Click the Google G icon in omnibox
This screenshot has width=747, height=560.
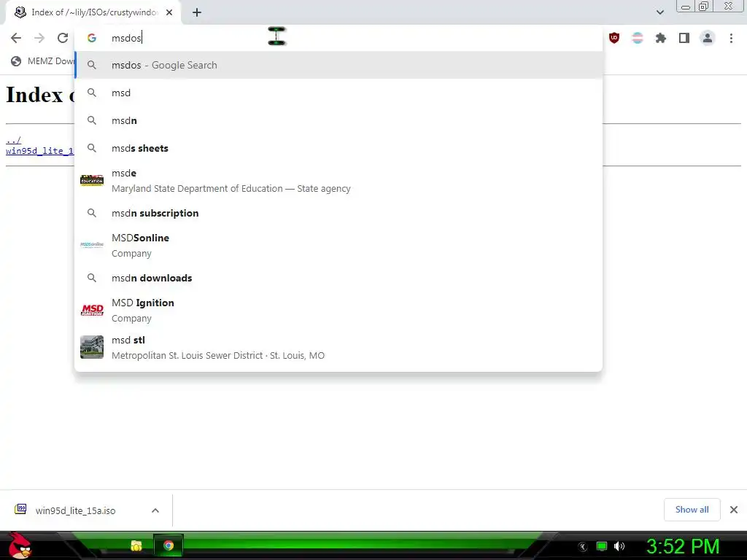coord(92,38)
